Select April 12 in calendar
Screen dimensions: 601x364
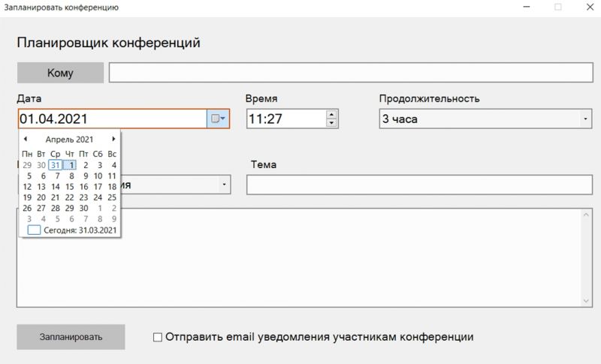point(27,187)
